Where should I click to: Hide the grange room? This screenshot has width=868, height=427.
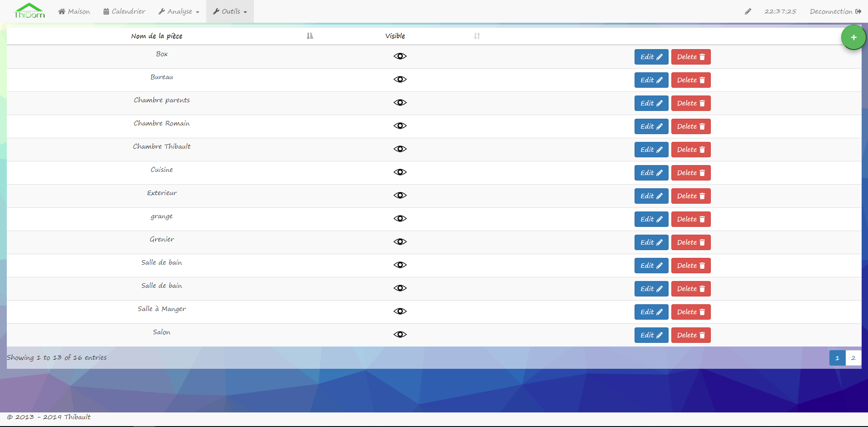[x=400, y=218]
